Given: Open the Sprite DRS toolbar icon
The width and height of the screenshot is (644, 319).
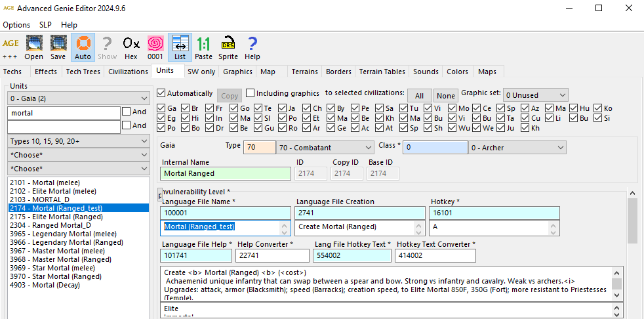Looking at the screenshot, I should pyautogui.click(x=228, y=44).
